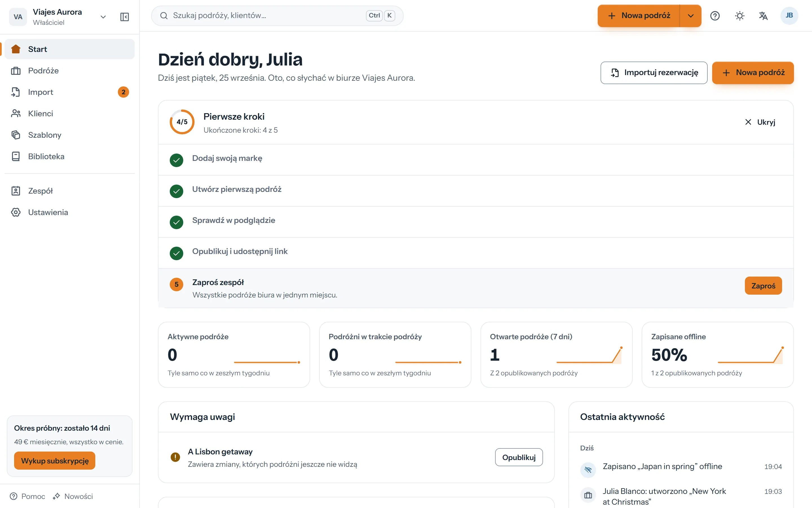Open Biblioteka in the sidebar

[70, 157]
